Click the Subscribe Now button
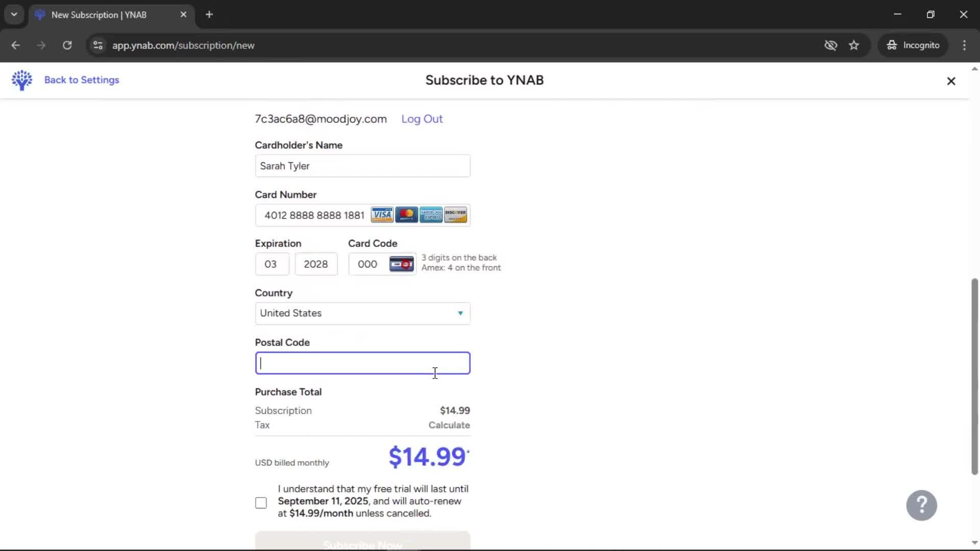The width and height of the screenshot is (980, 551). tap(362, 540)
